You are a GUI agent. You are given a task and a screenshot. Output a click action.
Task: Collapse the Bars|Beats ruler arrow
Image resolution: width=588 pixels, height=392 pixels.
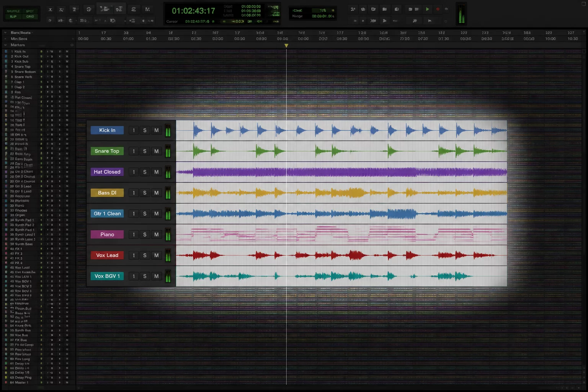[x=5, y=33]
